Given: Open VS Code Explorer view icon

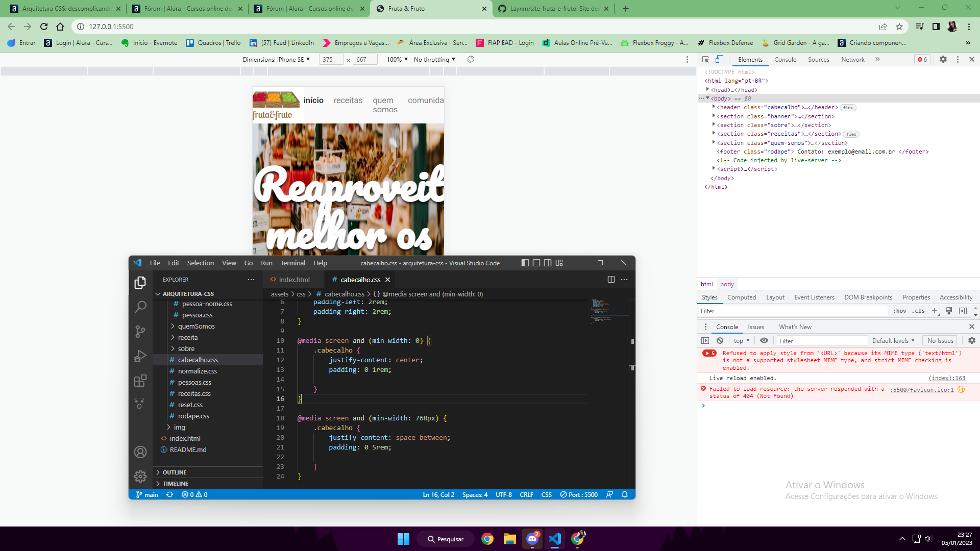Looking at the screenshot, I should pos(140,283).
